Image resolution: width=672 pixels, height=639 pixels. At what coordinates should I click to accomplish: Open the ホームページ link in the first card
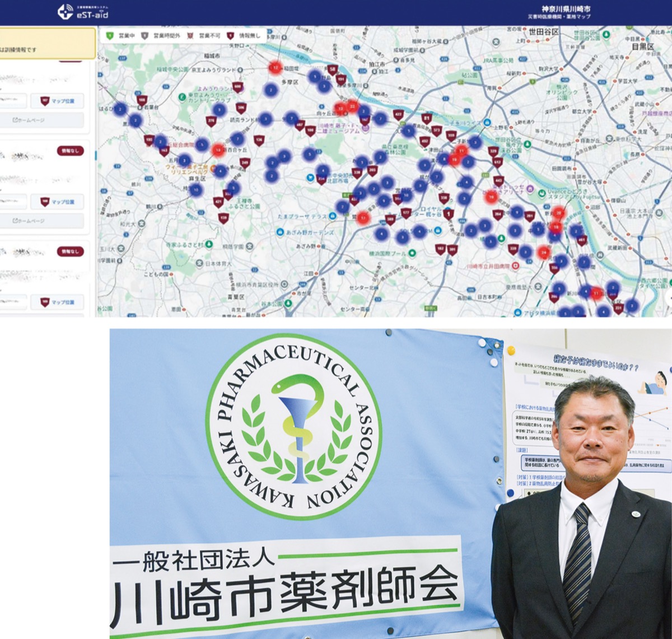pyautogui.click(x=42, y=120)
